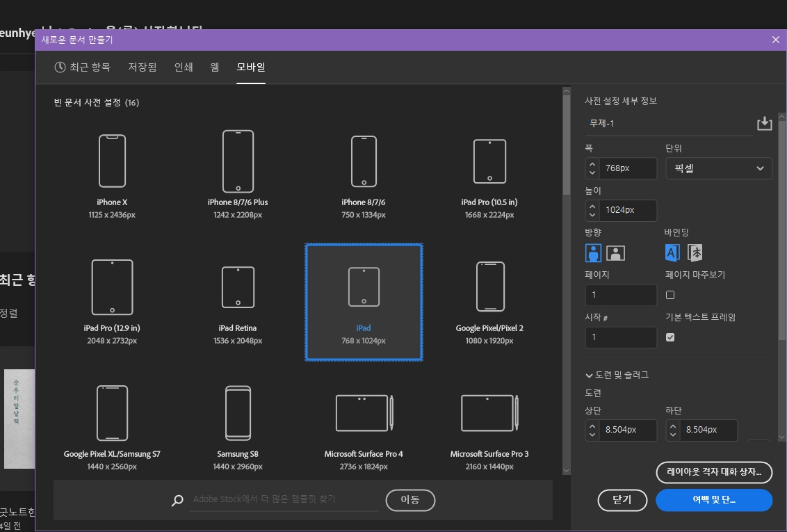Viewport: 787px width, 532px height.
Task: Increase the 폭 width stepper
Action: pyautogui.click(x=592, y=163)
